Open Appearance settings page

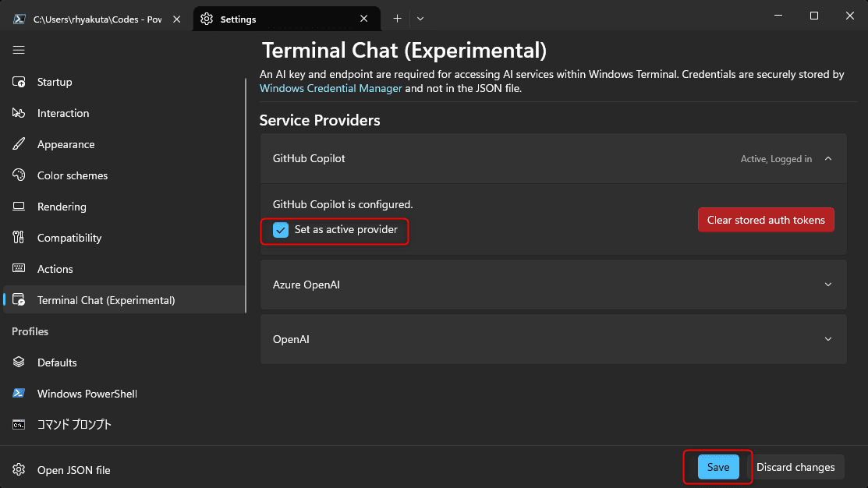(124, 144)
